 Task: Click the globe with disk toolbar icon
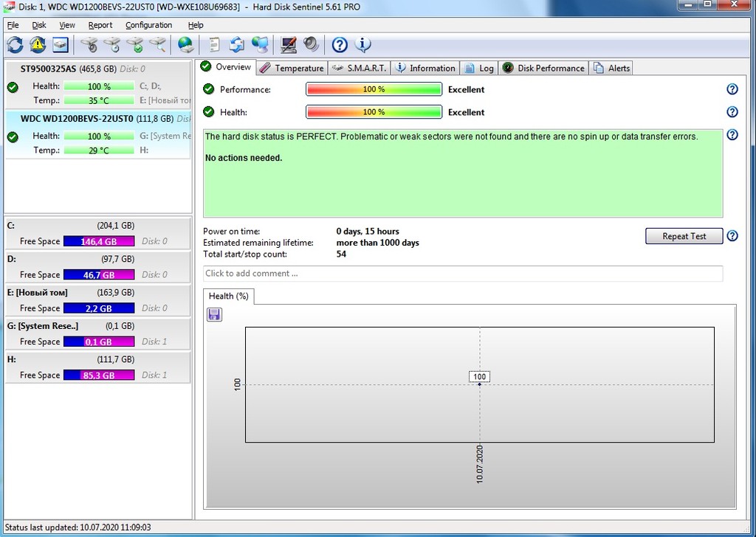185,45
